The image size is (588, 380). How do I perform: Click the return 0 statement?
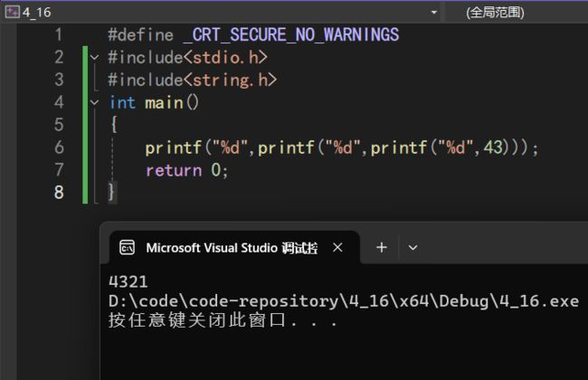[x=186, y=170]
